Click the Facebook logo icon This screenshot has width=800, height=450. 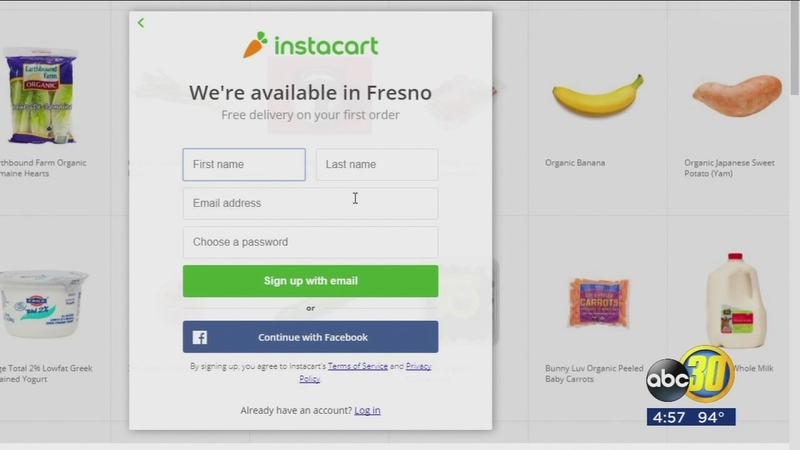tap(199, 337)
